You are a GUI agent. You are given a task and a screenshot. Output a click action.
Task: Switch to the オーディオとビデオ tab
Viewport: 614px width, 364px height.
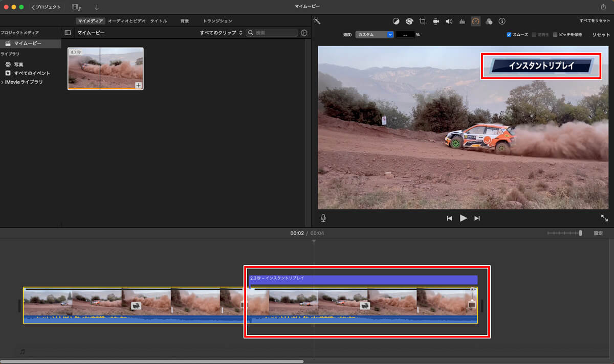(126, 21)
